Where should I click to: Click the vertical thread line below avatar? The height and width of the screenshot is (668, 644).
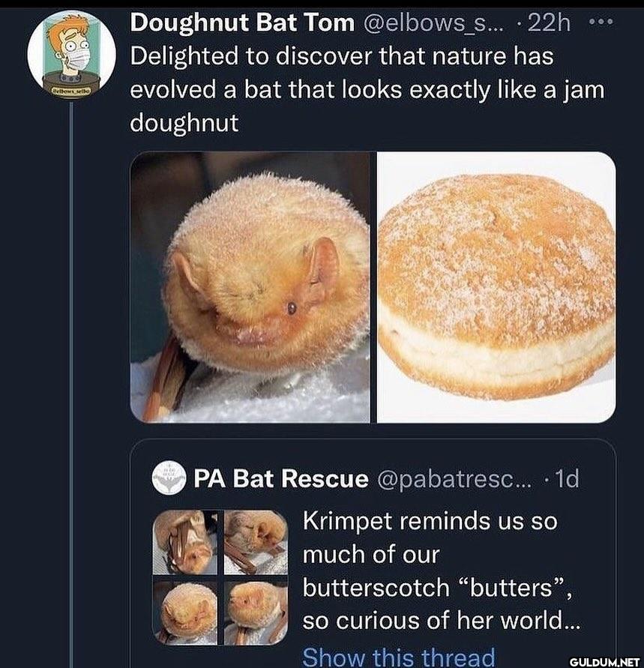(71, 375)
